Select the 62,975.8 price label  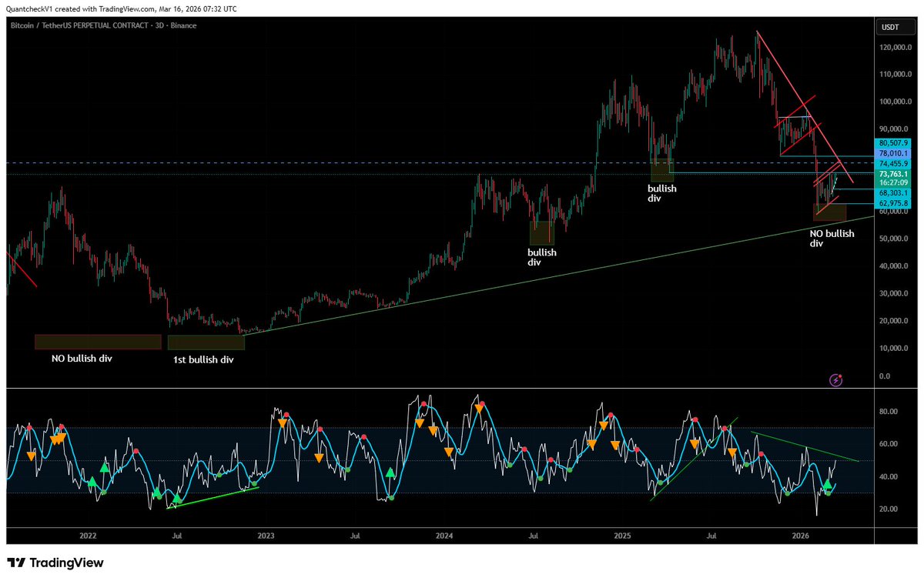click(892, 203)
